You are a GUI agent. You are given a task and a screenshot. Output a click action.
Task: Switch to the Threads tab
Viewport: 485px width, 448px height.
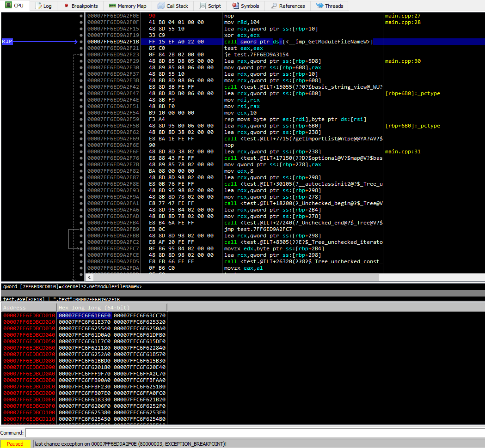click(x=330, y=6)
